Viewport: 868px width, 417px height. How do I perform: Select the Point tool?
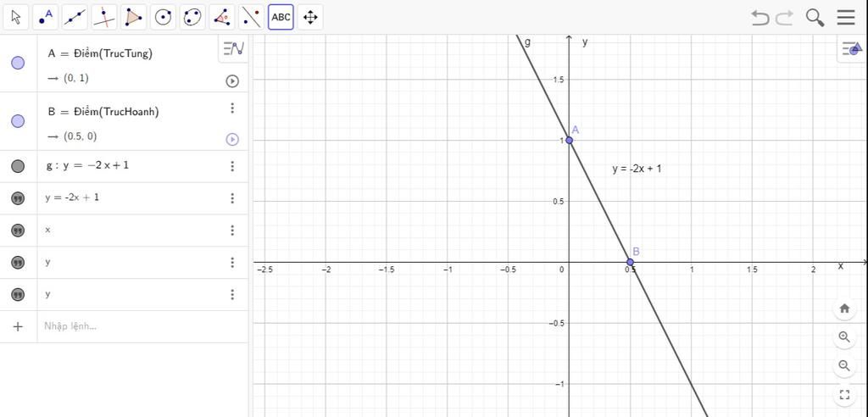(46, 17)
